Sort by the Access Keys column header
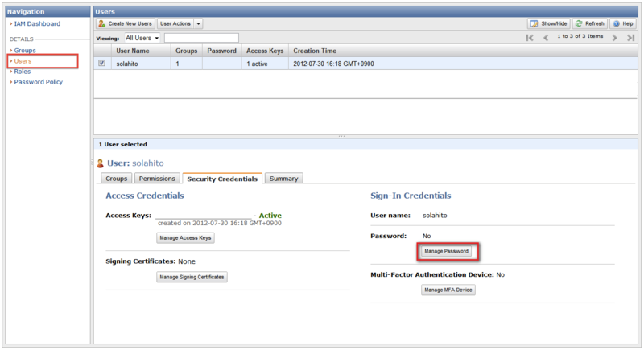Screen dimensions: 644x350 (x=265, y=51)
